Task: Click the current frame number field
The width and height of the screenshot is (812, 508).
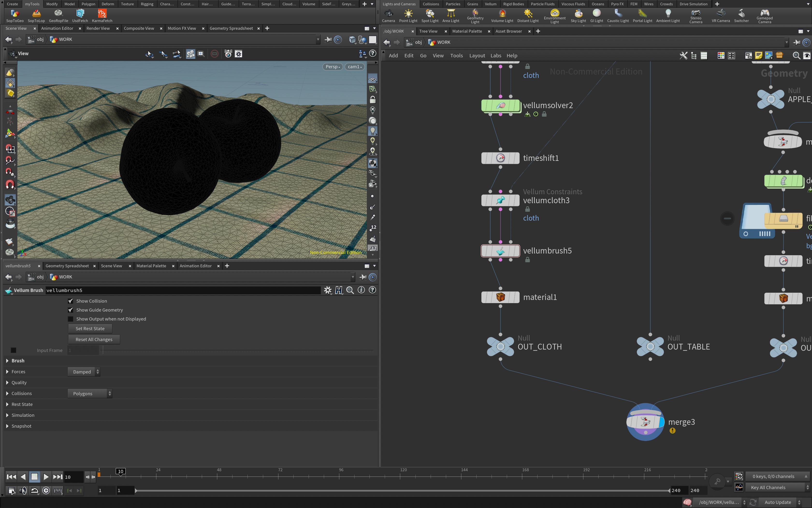Action: pos(73,477)
